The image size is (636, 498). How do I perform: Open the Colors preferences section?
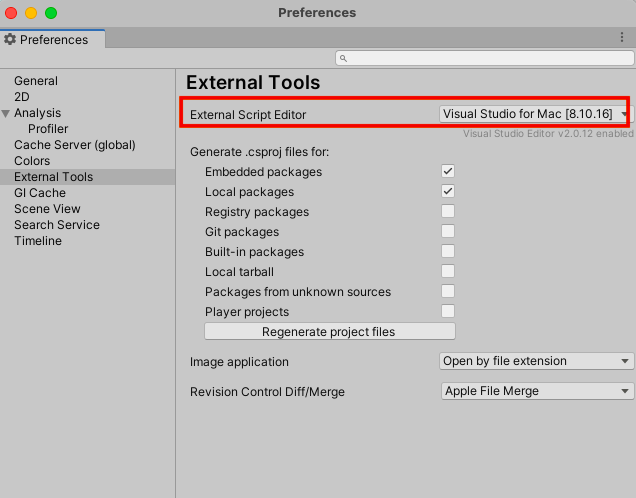point(32,161)
